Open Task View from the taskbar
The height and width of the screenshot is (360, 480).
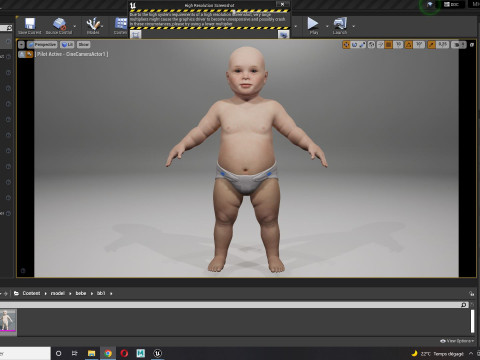(75, 353)
